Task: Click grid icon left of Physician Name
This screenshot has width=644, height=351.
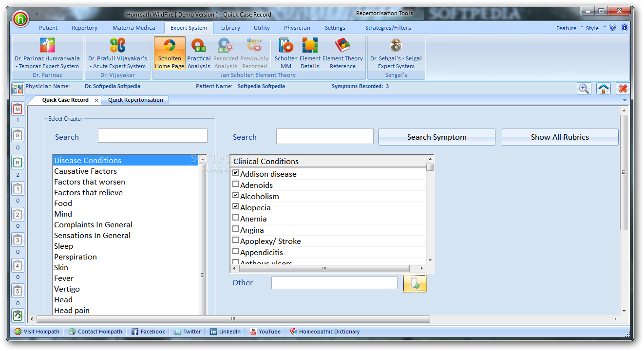Action: click(18, 89)
